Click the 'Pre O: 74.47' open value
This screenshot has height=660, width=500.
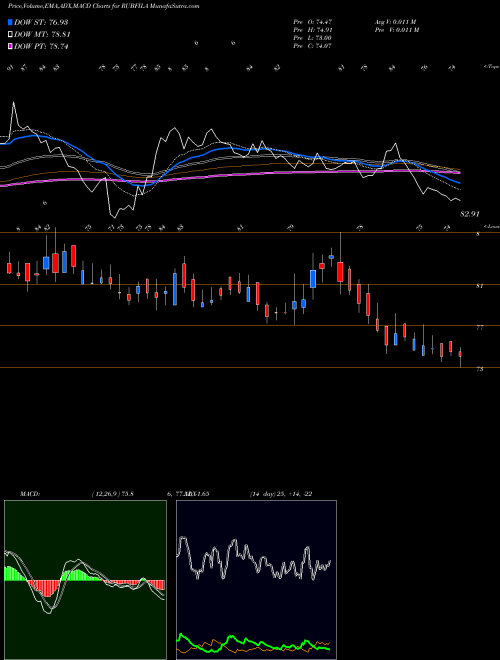pyautogui.click(x=313, y=21)
